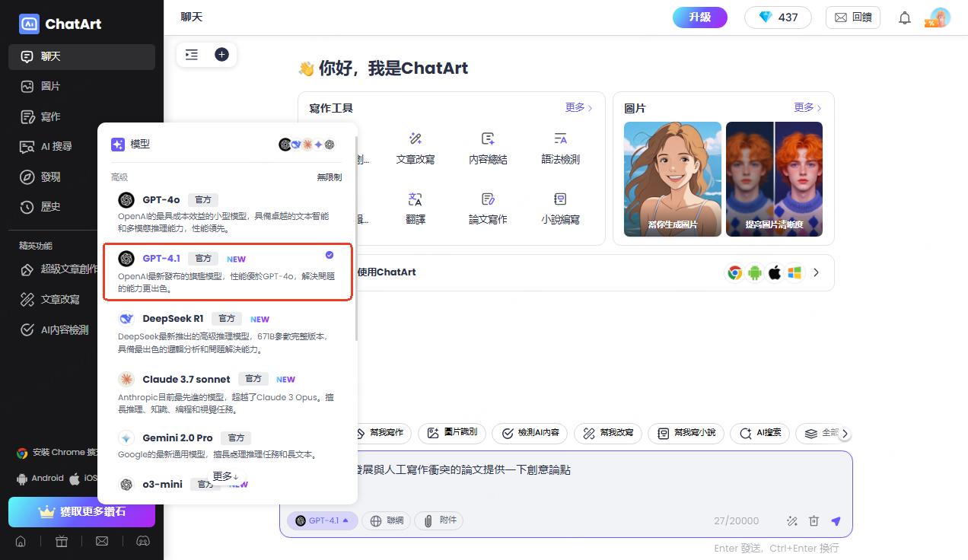Click the Apple icon in platforms row
968x560 pixels.
coord(775,272)
